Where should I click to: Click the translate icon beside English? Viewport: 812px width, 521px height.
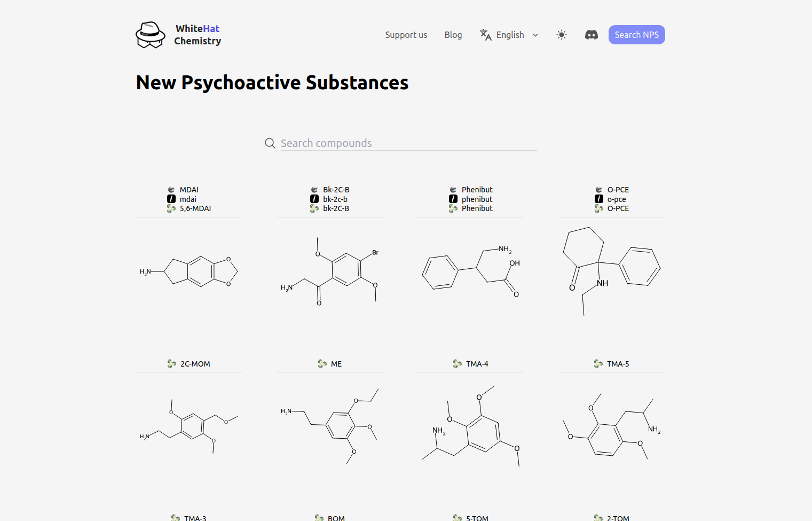pyautogui.click(x=485, y=35)
